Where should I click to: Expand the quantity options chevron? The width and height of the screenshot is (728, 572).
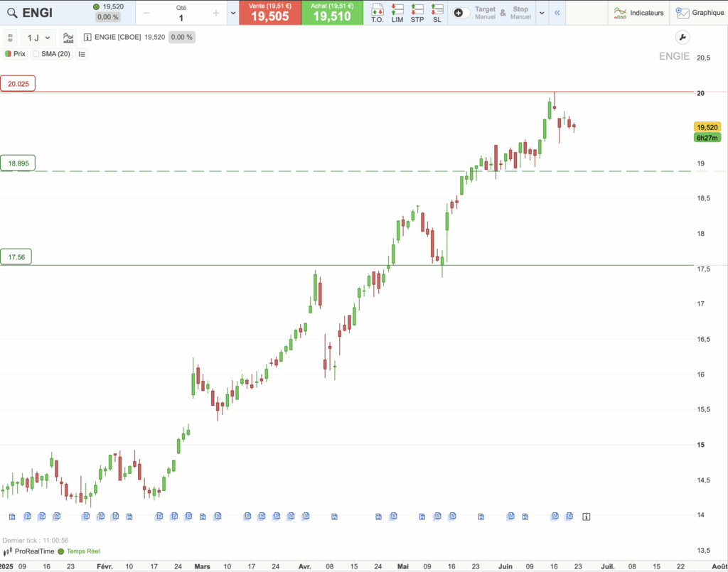pos(233,13)
